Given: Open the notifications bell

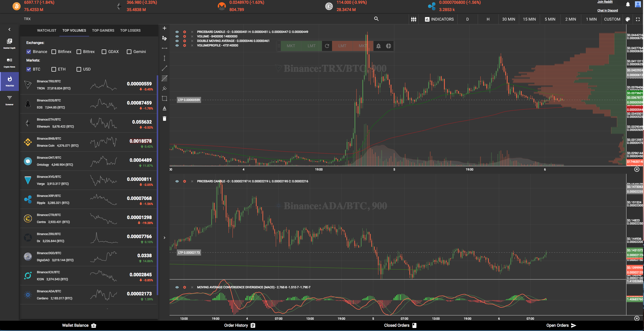Looking at the screenshot, I should (x=628, y=4).
